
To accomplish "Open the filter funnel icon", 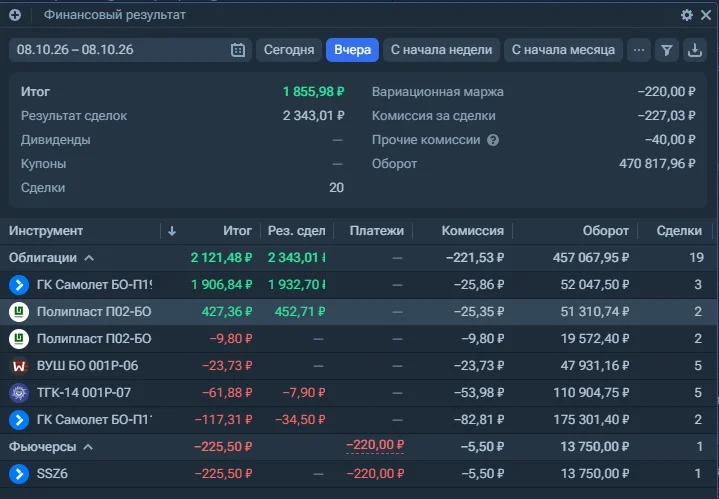I will (x=667, y=50).
